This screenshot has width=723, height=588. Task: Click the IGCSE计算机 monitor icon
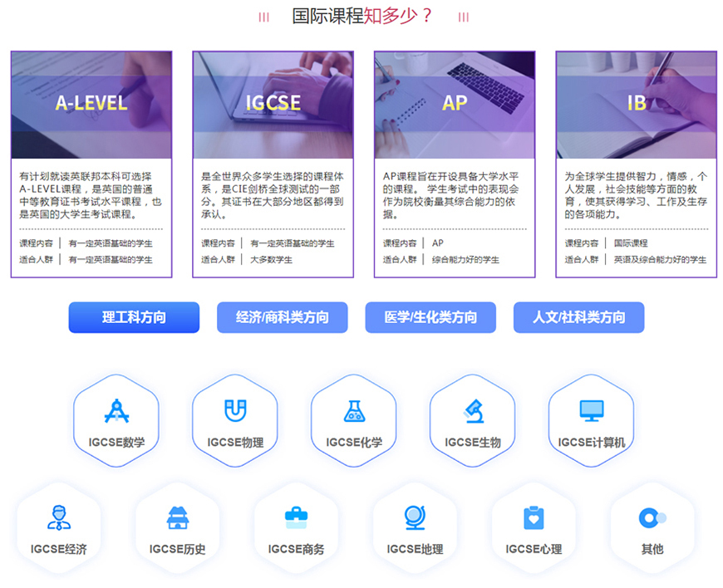pyautogui.click(x=591, y=410)
